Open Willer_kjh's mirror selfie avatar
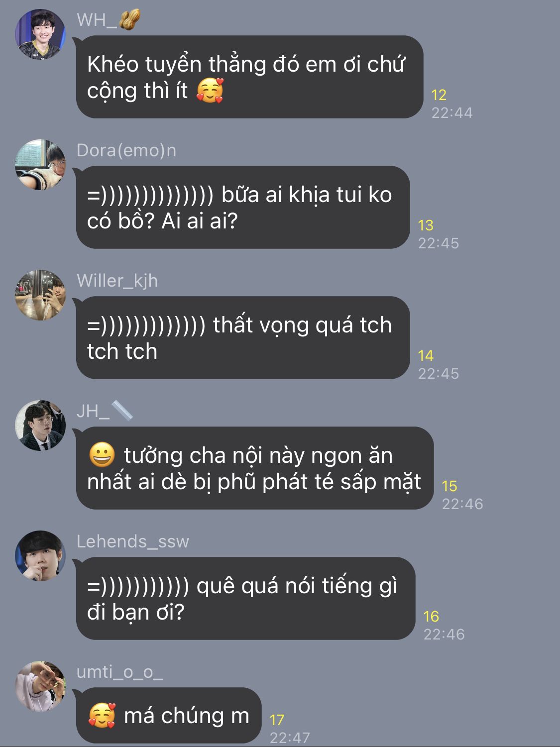560x747 pixels. (40, 295)
